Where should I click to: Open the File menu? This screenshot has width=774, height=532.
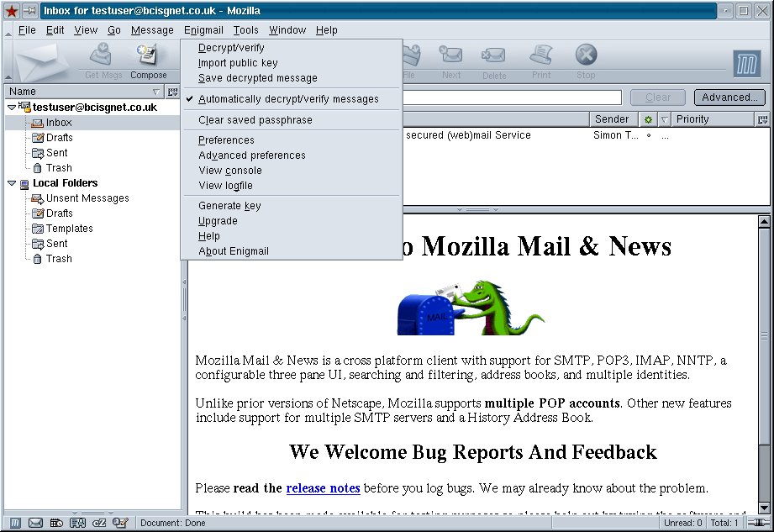27,30
